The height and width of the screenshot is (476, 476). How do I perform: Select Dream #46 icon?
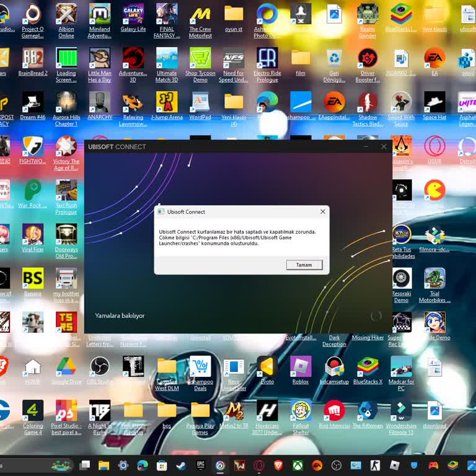point(33,106)
